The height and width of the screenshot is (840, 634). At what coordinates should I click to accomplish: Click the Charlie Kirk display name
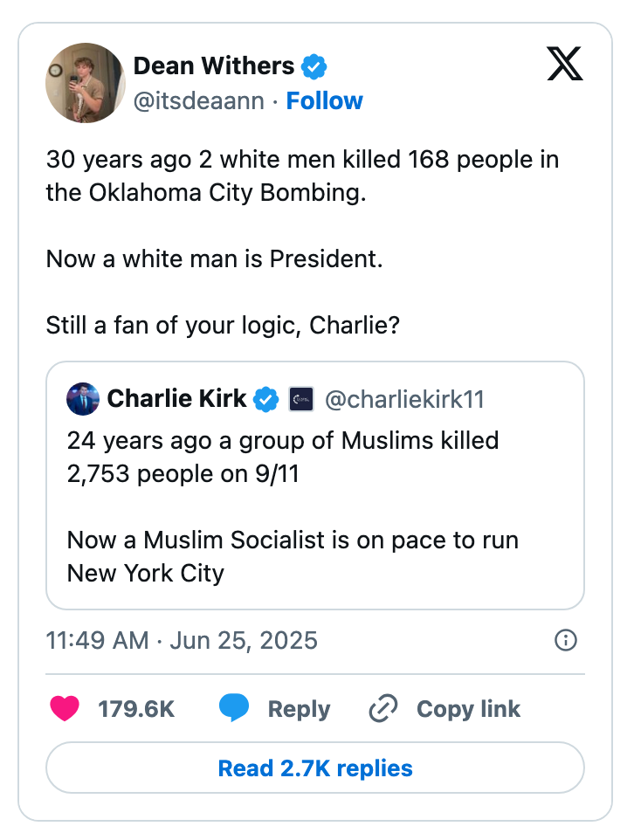point(177,399)
